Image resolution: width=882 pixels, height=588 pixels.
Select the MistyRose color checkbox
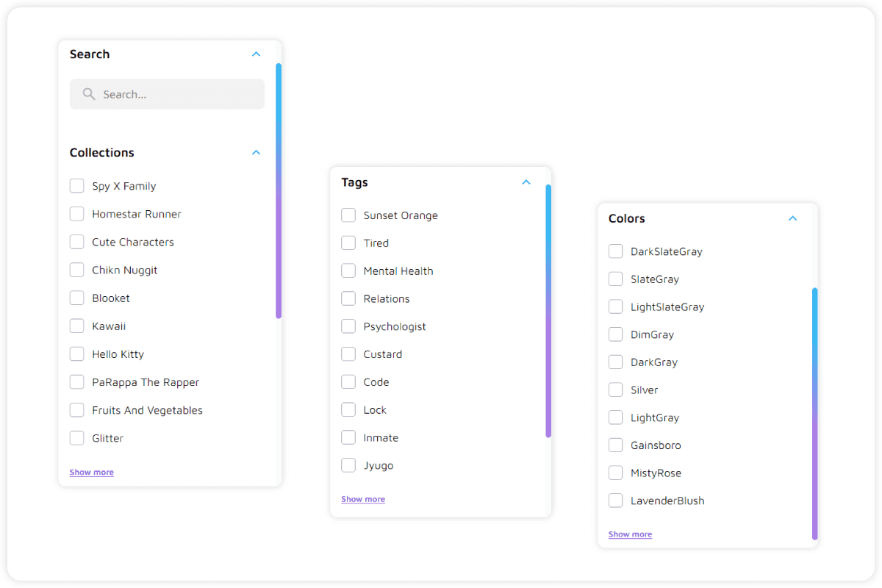tap(616, 473)
